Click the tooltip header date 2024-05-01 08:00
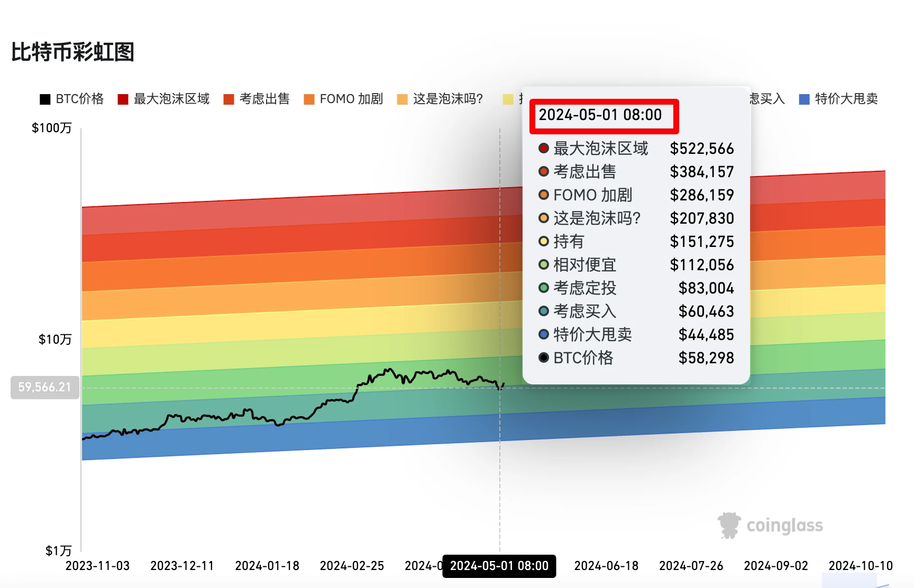Screen dimensions: 914x588 (600, 115)
